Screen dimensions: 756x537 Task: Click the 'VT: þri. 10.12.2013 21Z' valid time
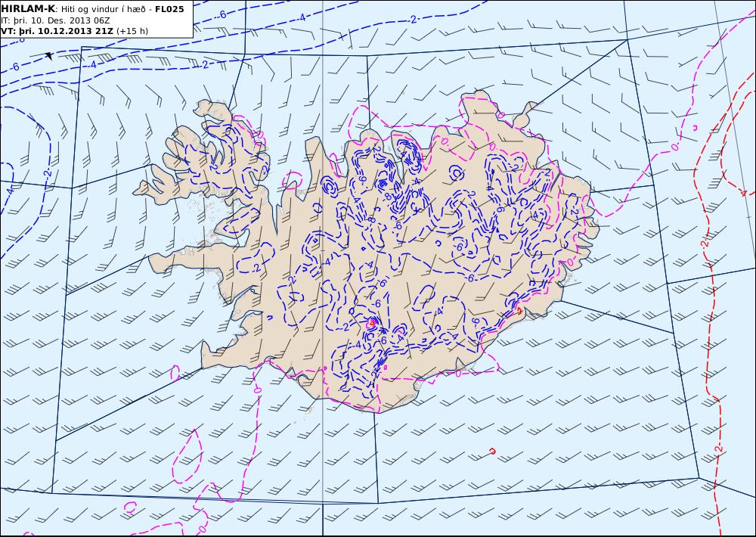pos(57,31)
